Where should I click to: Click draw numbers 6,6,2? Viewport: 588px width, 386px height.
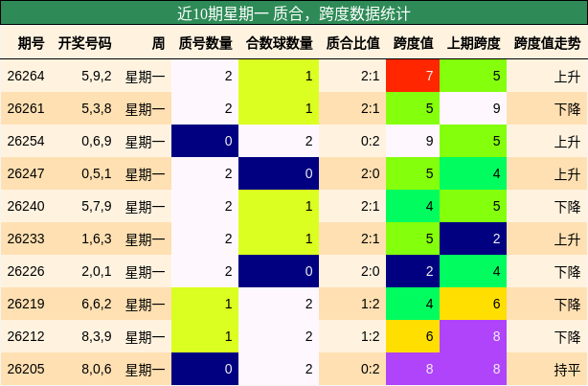tap(97, 304)
